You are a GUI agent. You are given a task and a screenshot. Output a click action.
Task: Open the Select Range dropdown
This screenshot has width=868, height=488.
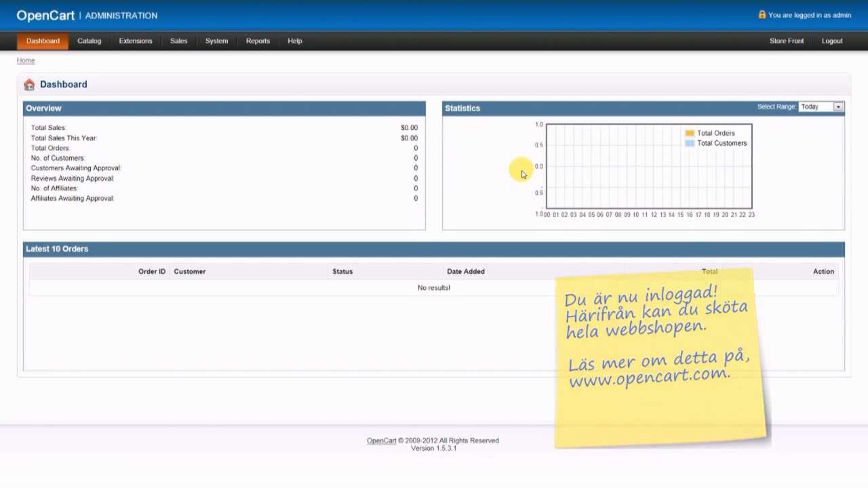(821, 106)
